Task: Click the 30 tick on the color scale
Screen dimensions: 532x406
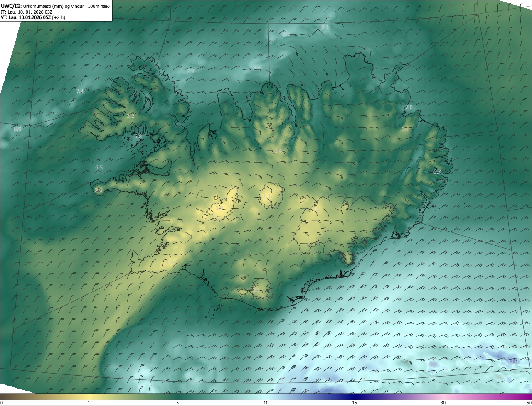Action: pos(443,403)
